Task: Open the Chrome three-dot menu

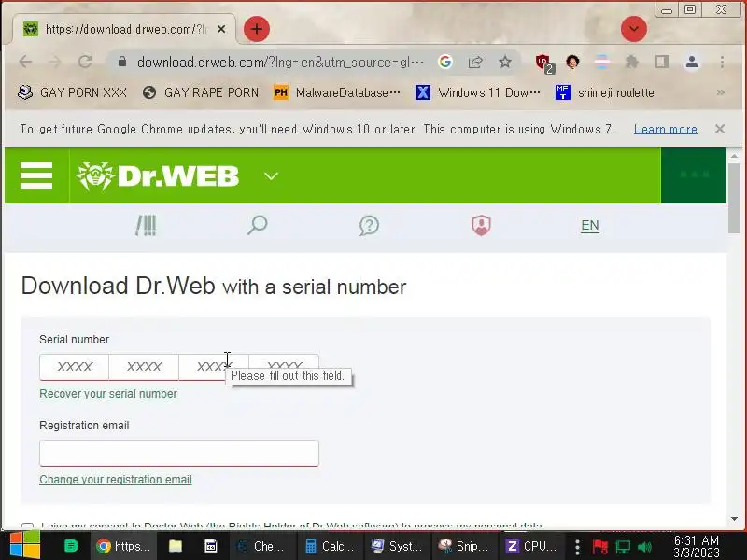Action: click(722, 62)
